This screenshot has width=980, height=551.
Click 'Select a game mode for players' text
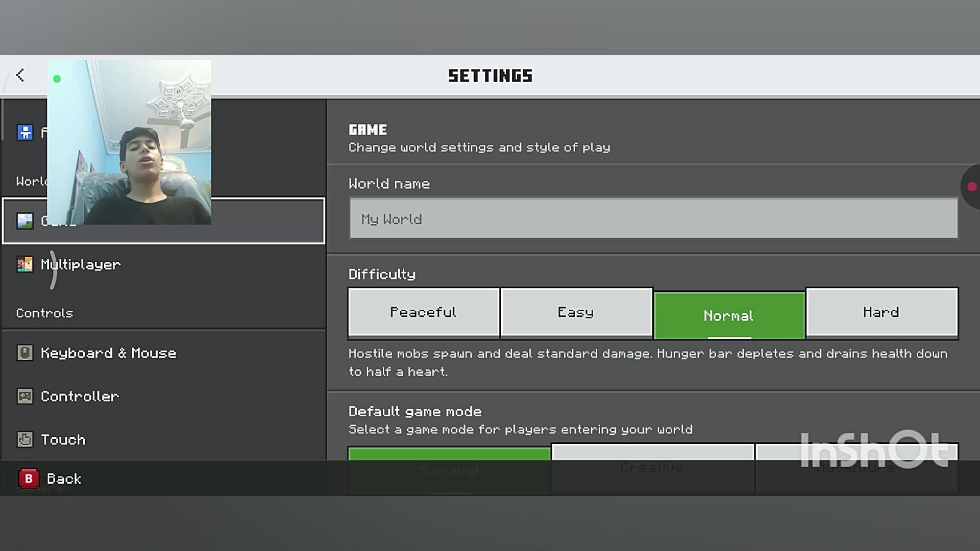pos(521,430)
